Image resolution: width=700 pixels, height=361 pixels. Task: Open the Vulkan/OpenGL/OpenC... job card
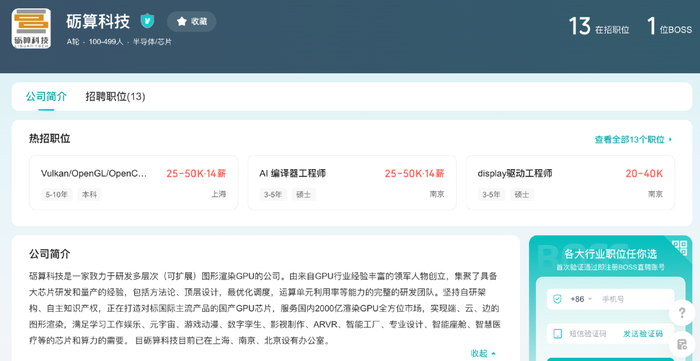coord(133,183)
